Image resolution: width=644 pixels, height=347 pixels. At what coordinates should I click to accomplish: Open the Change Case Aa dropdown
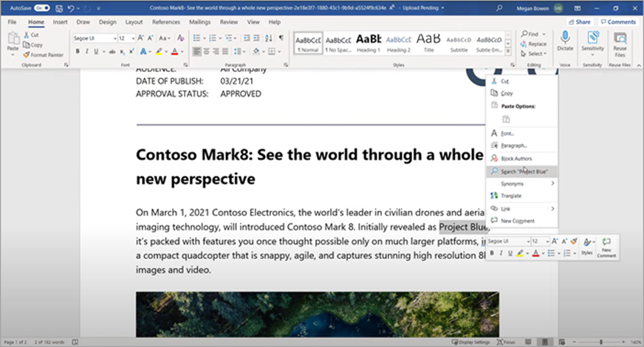coord(164,38)
